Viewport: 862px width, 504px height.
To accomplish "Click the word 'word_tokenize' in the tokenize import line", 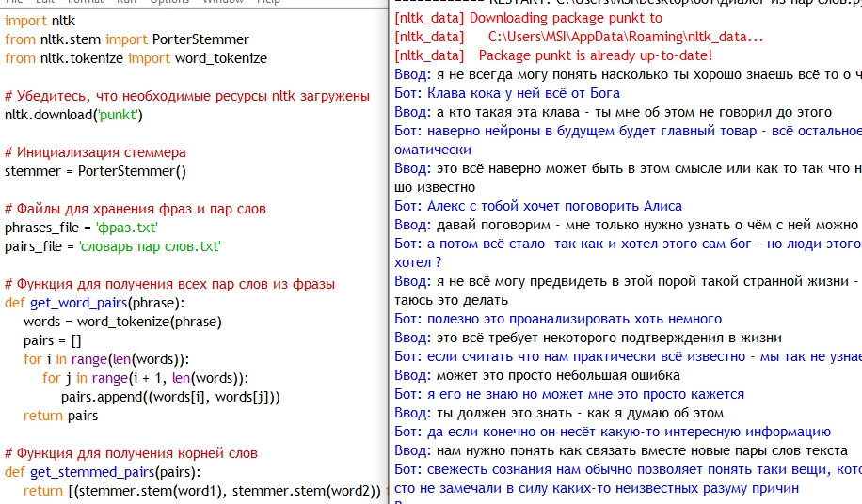I will (221, 58).
